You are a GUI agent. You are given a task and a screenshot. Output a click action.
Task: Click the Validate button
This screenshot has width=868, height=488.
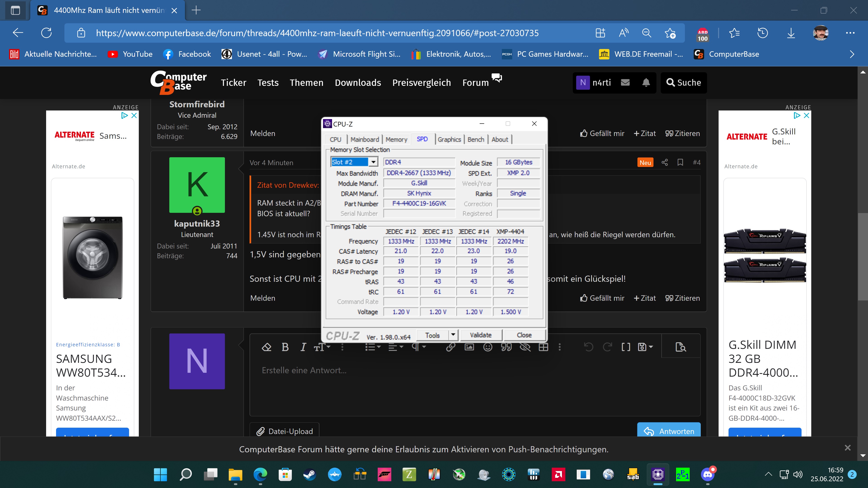(481, 335)
